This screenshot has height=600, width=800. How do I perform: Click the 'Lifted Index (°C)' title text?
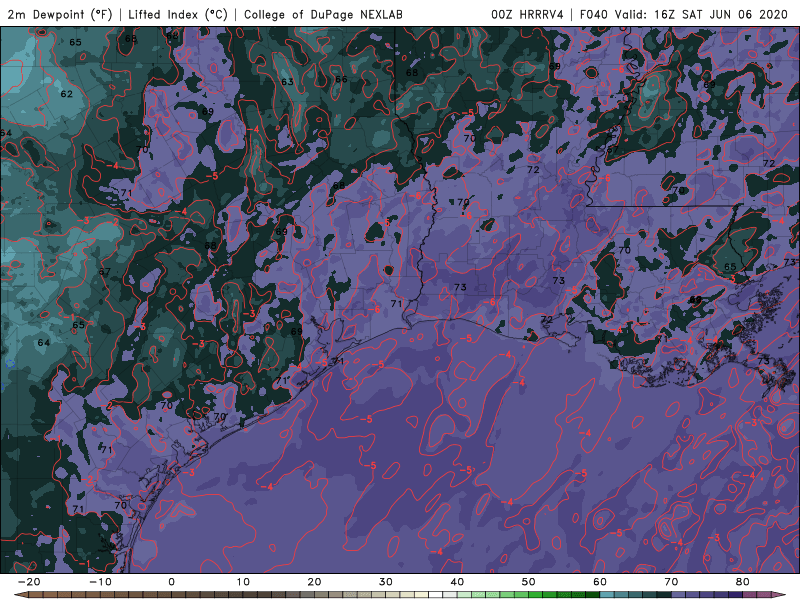coord(178,14)
